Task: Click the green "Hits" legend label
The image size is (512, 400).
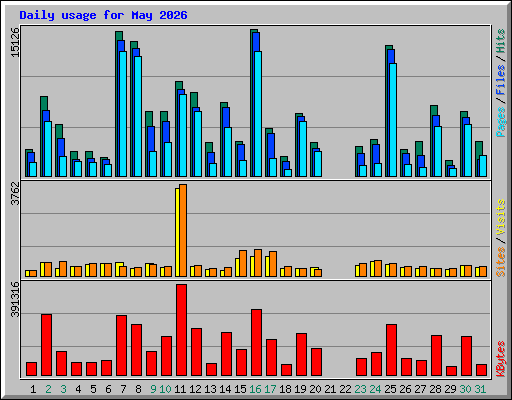Action: (500, 41)
